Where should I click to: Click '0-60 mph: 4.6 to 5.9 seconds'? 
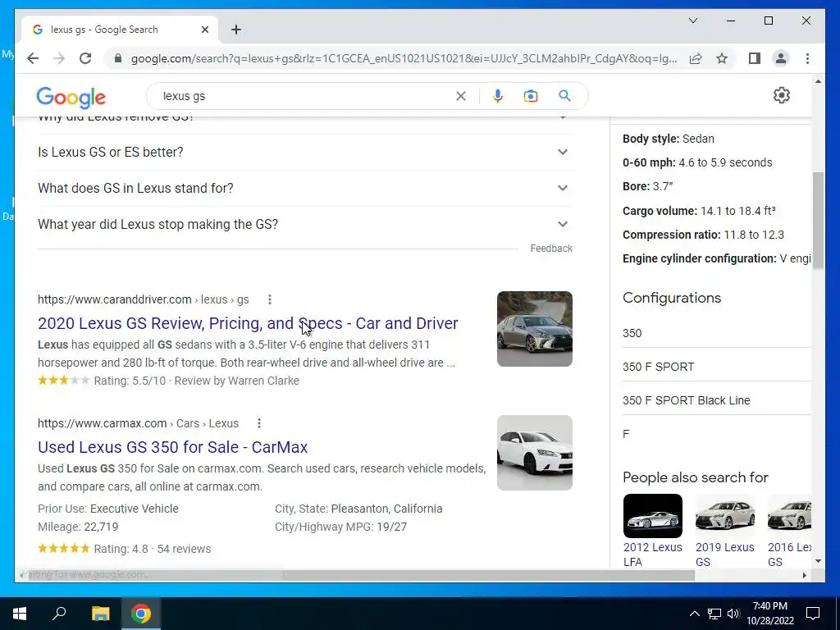coord(697,163)
